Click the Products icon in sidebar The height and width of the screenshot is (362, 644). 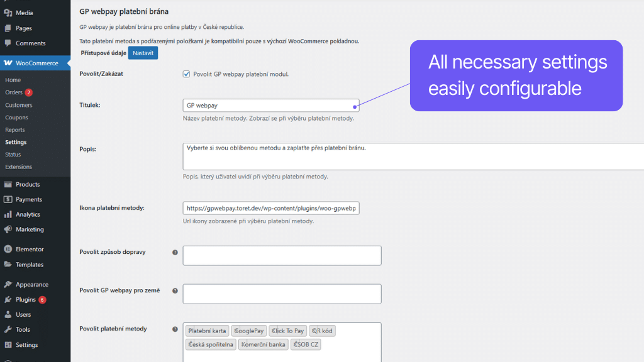point(8,184)
